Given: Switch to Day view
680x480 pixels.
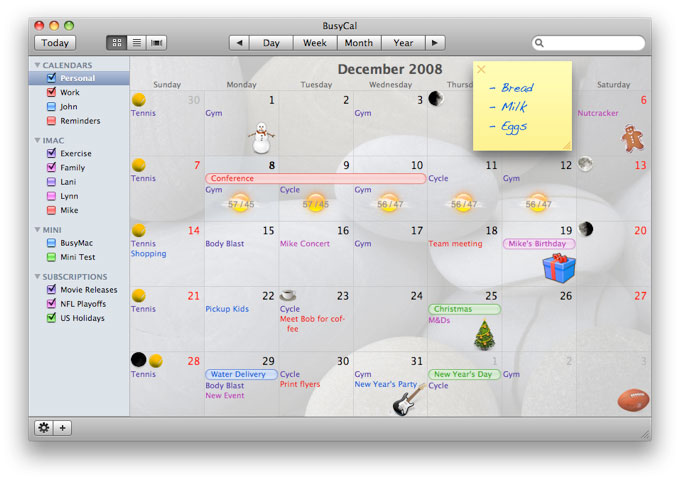Looking at the screenshot, I should pyautogui.click(x=271, y=42).
